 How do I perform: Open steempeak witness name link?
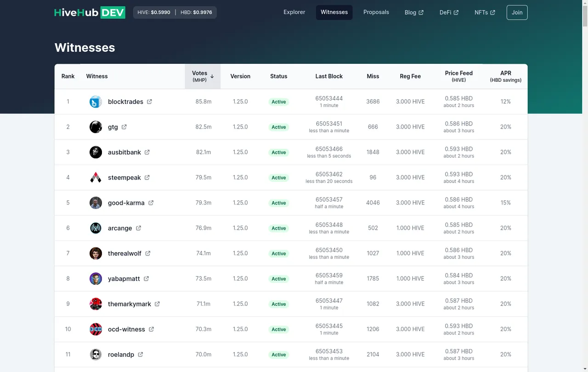click(124, 177)
